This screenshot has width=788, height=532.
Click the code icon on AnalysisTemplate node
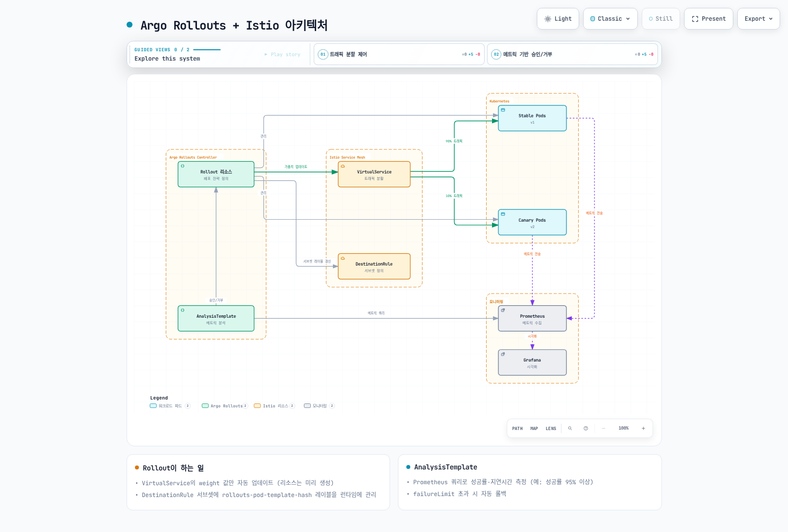click(183, 310)
